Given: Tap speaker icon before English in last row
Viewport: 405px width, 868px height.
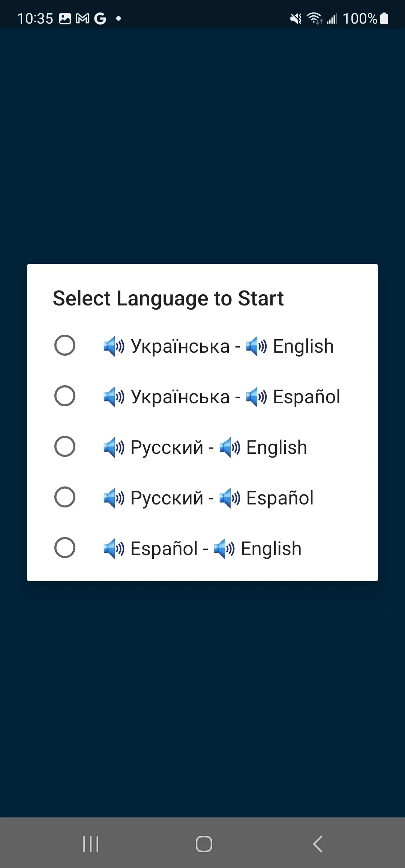Looking at the screenshot, I should 224,549.
